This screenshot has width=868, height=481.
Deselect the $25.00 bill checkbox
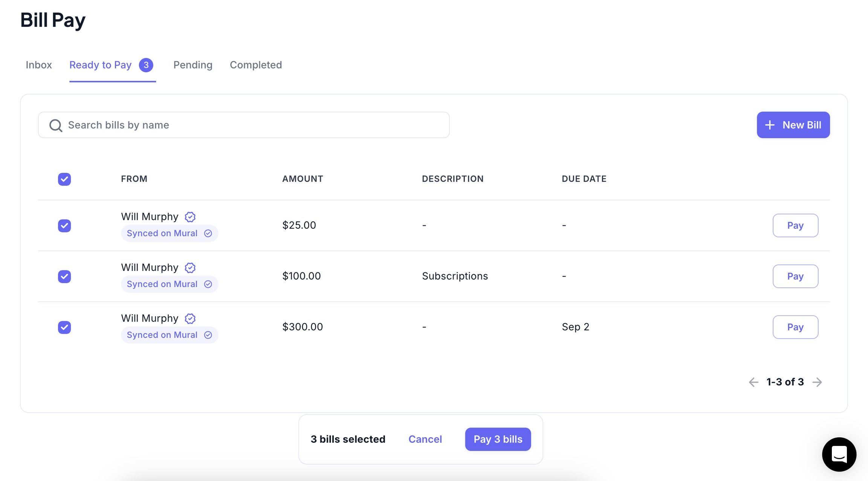click(64, 226)
